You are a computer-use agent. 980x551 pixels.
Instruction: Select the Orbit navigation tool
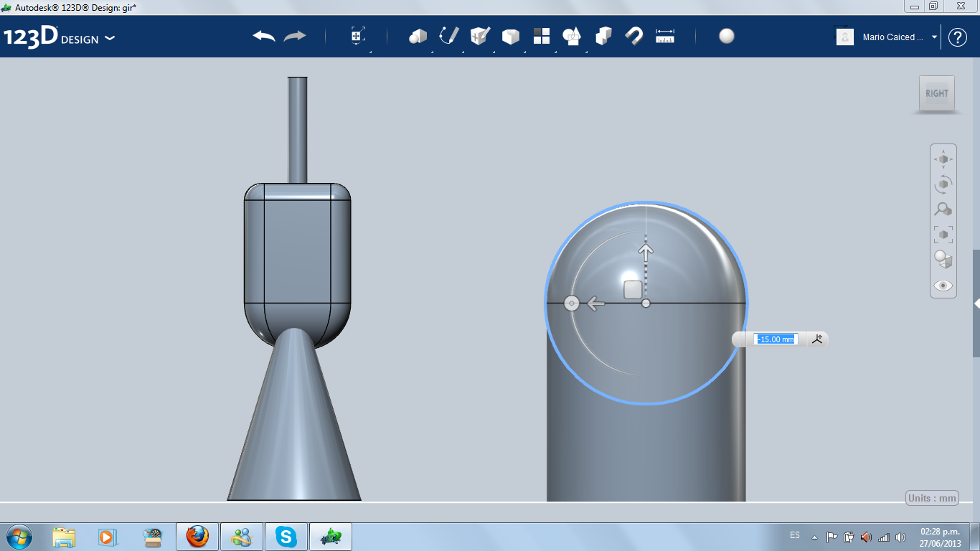tap(943, 184)
